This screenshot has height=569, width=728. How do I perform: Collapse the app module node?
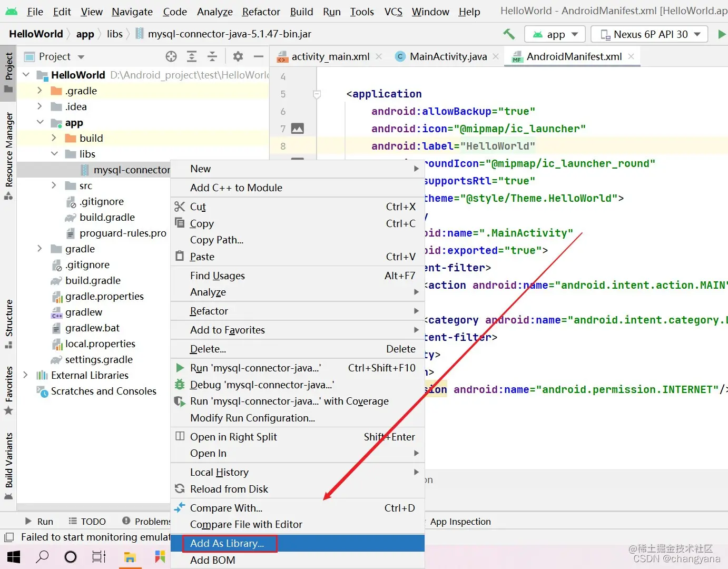pyautogui.click(x=40, y=122)
